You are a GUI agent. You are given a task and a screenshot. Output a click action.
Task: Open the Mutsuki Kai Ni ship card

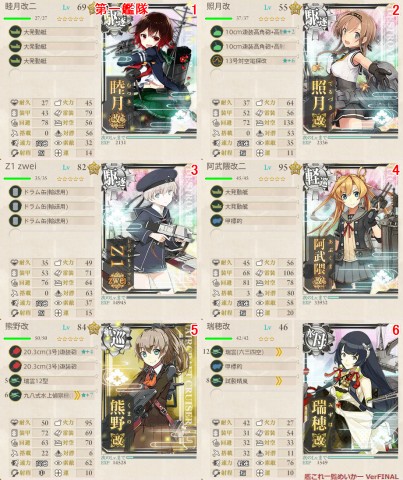[x=149, y=71]
